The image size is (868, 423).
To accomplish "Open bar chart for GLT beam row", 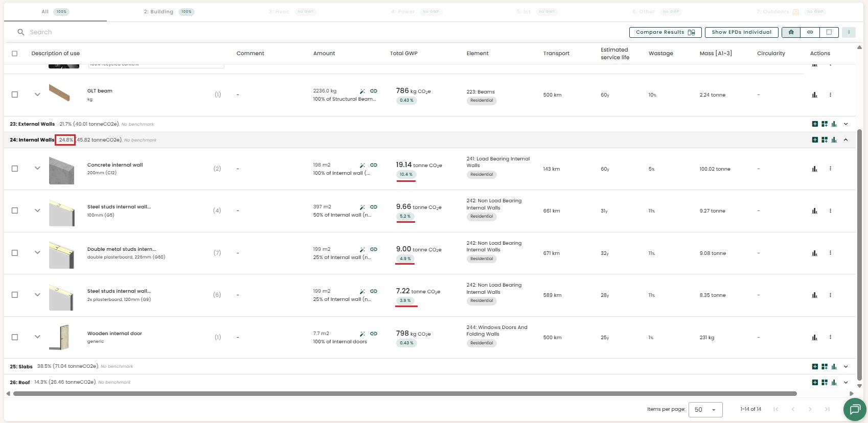I will click(x=814, y=95).
